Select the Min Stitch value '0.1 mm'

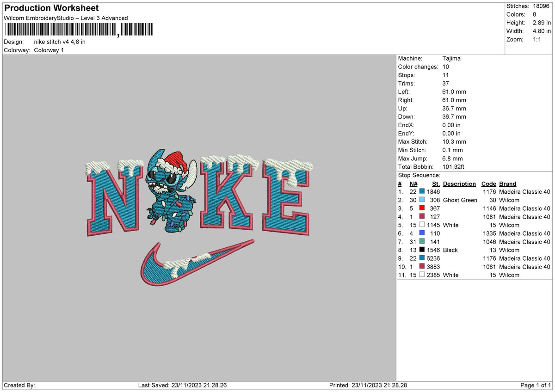[x=452, y=150]
